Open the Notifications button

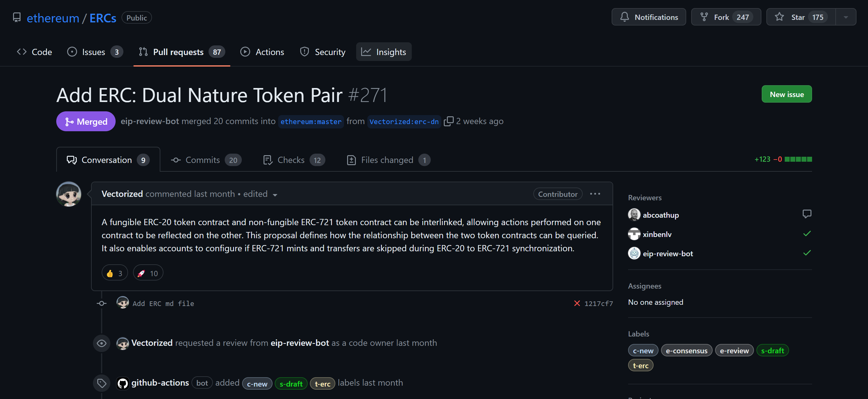(648, 17)
